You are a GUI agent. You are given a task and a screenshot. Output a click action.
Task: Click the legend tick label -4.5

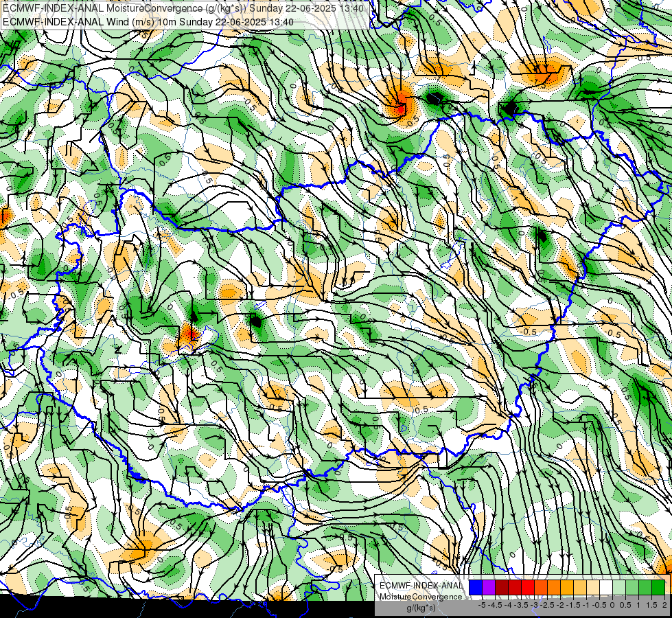[x=495, y=605]
